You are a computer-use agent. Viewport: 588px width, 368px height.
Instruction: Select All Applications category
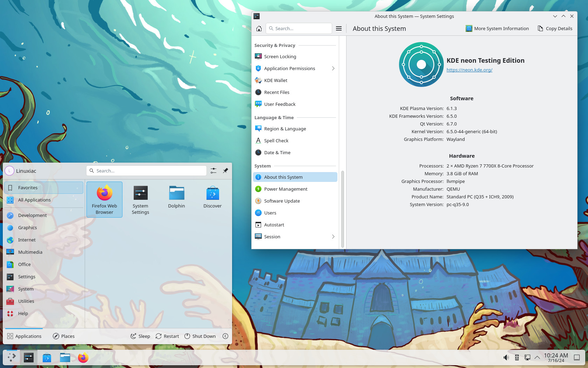pos(44,200)
